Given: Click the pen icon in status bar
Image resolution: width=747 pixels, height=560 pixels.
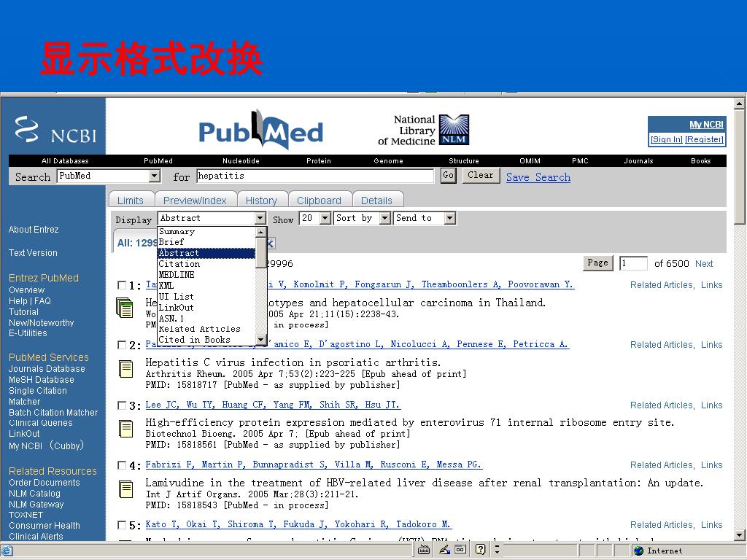Looking at the screenshot, I should pos(444,550).
